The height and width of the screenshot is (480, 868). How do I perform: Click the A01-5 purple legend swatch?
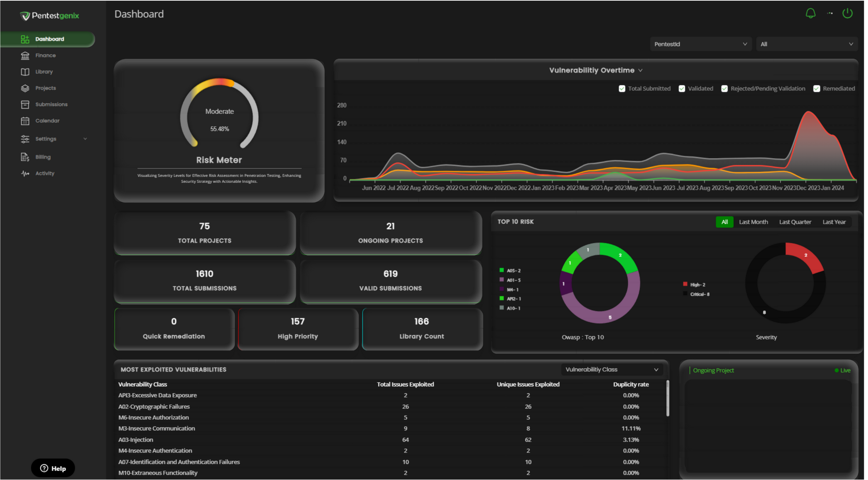click(502, 280)
